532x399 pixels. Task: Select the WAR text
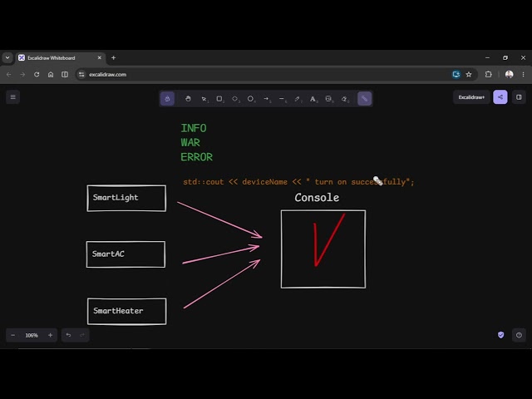190,142
